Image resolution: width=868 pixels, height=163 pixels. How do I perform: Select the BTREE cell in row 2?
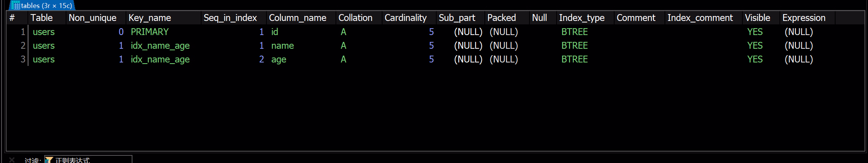(x=574, y=46)
